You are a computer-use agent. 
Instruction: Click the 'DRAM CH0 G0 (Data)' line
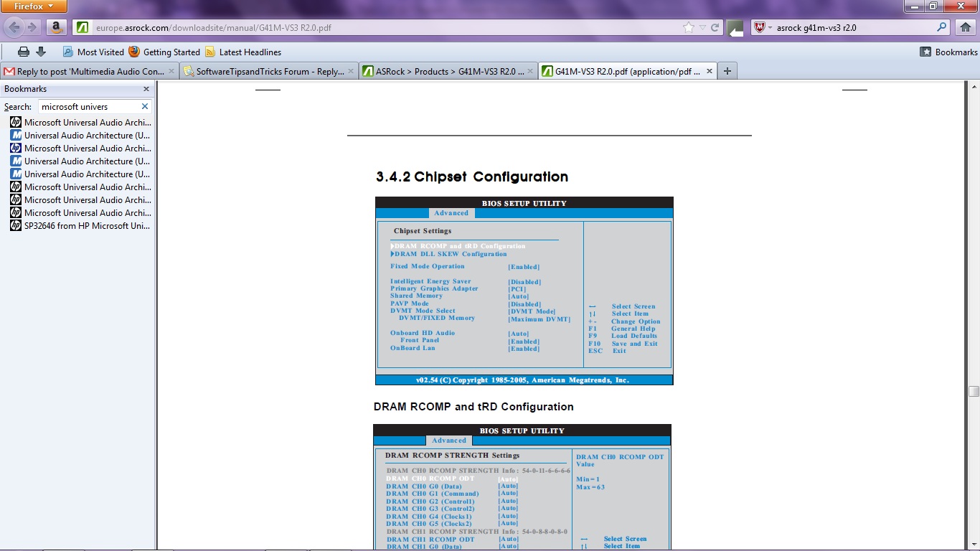tap(424, 486)
